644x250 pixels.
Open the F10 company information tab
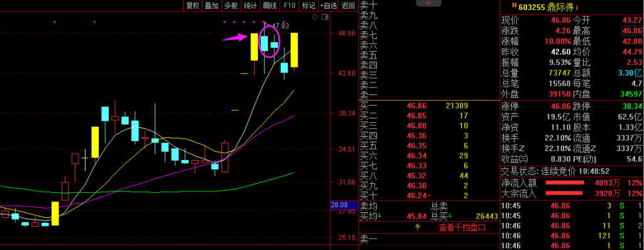[289, 5]
